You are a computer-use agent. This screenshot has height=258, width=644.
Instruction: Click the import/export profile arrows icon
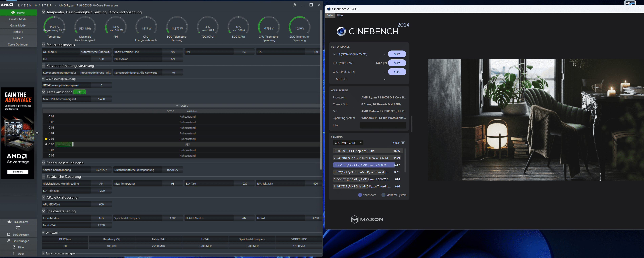point(18,228)
